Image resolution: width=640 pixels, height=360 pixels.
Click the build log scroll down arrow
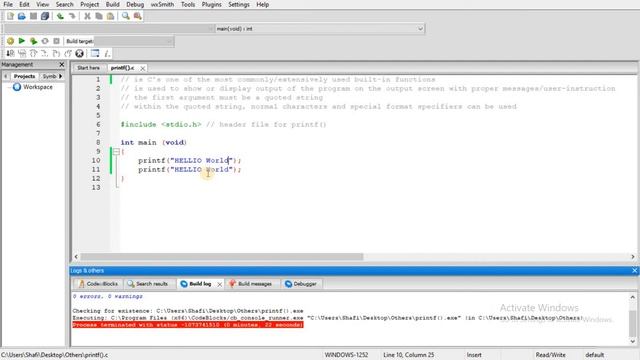click(633, 342)
